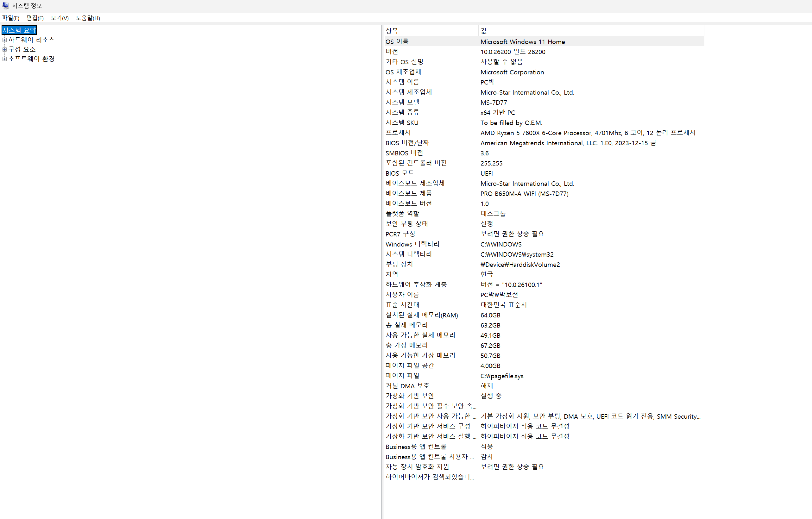Expand the 구성 요소 tree node

coord(4,49)
